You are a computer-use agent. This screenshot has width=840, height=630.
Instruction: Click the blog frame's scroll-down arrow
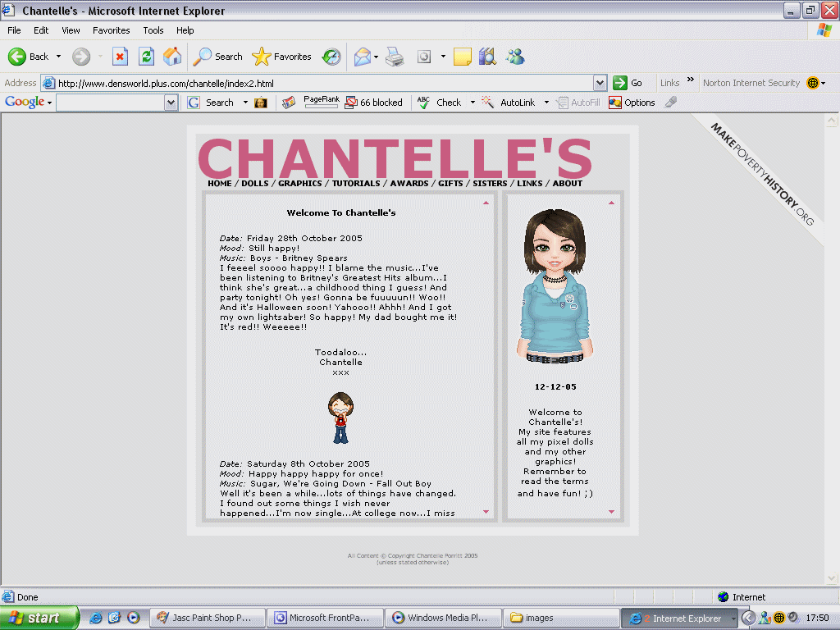[x=486, y=512]
